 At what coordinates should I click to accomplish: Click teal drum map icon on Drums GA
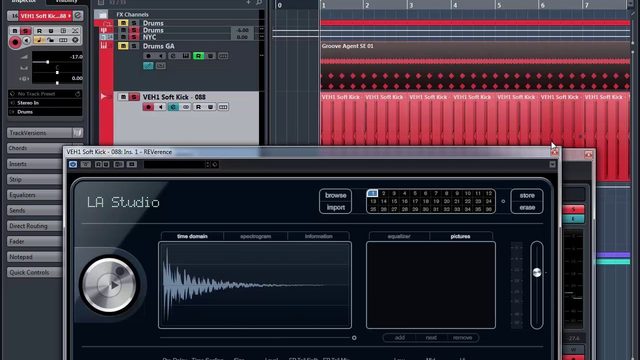pyautogui.click(x=148, y=66)
